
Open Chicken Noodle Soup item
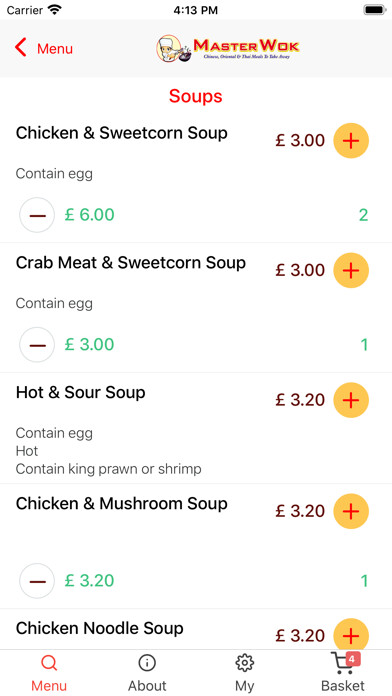tap(99, 629)
